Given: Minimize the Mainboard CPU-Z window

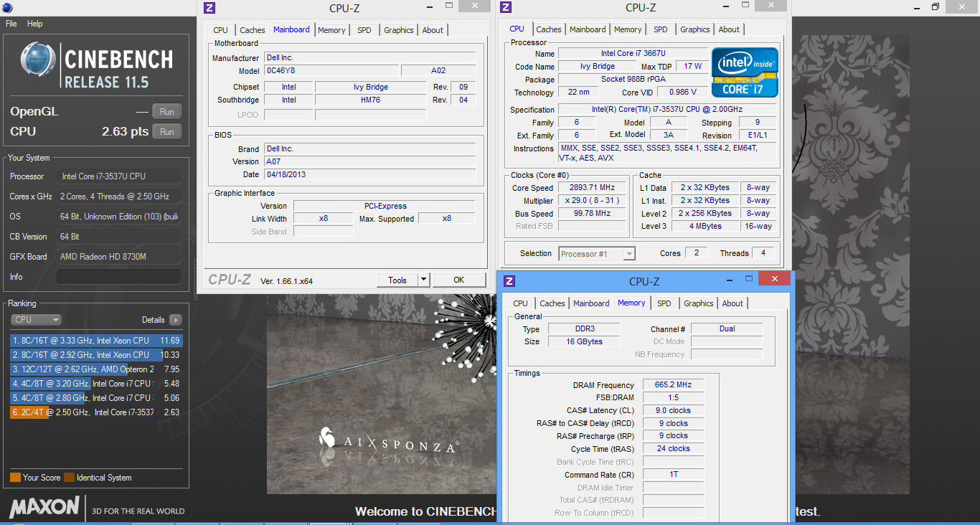Looking at the screenshot, I should pyautogui.click(x=429, y=6).
